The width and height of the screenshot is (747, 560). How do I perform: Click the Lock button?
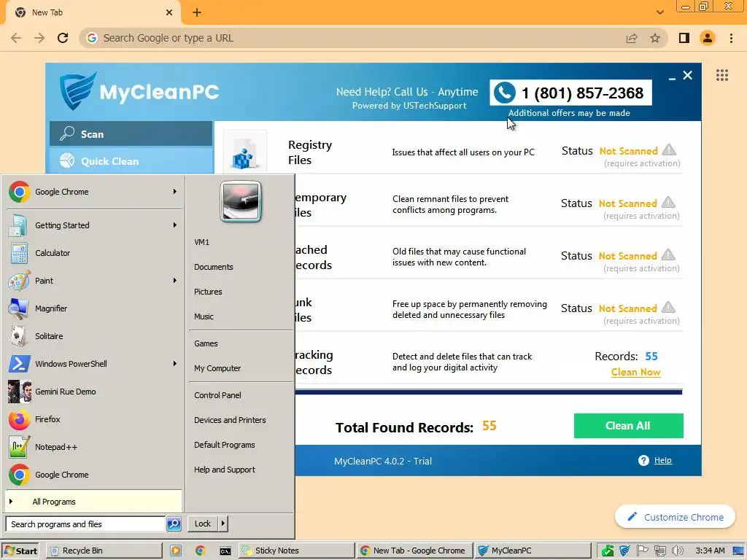[203, 524]
